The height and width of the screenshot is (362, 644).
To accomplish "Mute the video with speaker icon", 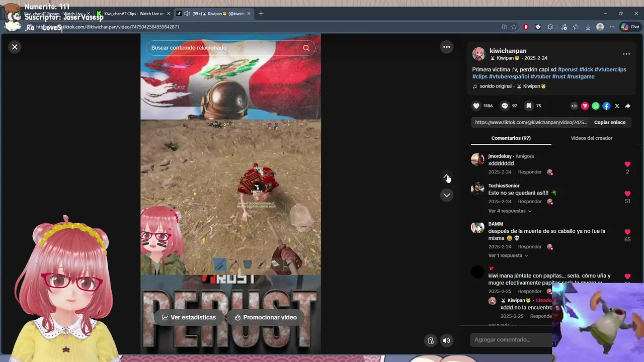I will 446,340.
